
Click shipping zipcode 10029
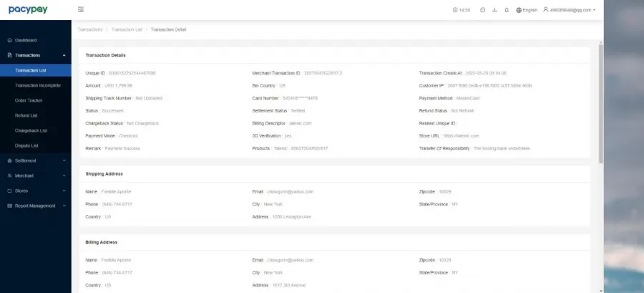tap(445, 191)
